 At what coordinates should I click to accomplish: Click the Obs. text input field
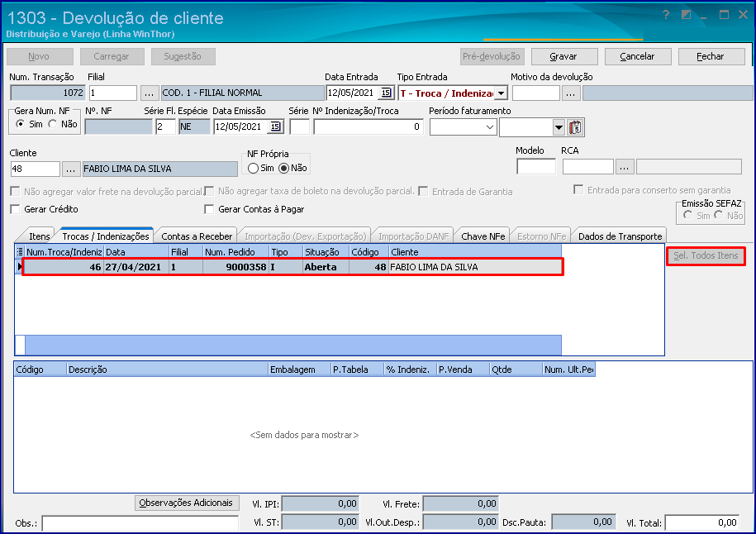tap(140, 523)
